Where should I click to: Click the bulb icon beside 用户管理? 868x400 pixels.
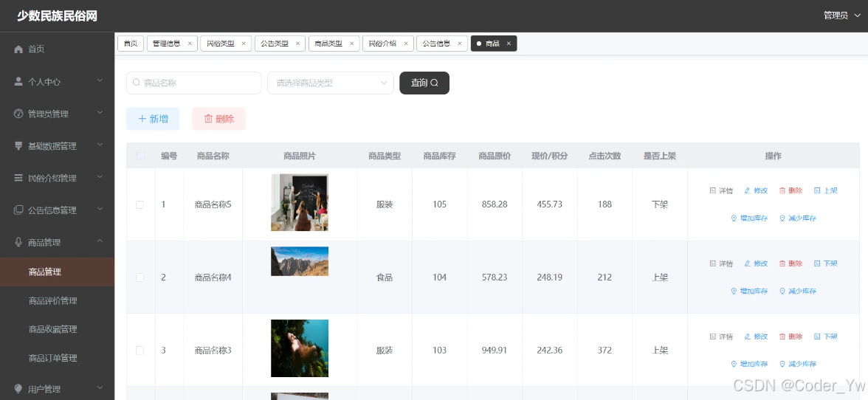[x=18, y=389]
